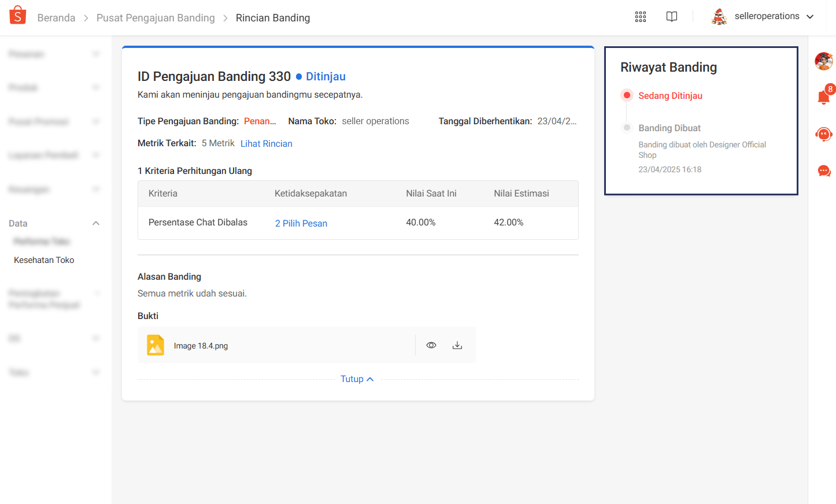This screenshot has width=836, height=504.
Task: Click the Lihat Rincian link
Action: pyautogui.click(x=267, y=143)
